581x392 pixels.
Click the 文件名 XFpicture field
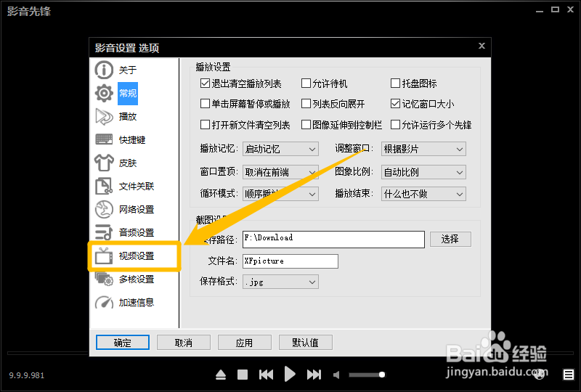(x=290, y=261)
